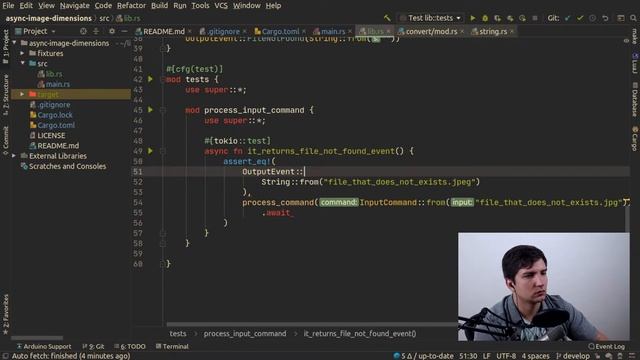The image size is (640, 360).
Task: Click the 51:30 cursor position indicator
Action: pyautogui.click(x=468, y=356)
